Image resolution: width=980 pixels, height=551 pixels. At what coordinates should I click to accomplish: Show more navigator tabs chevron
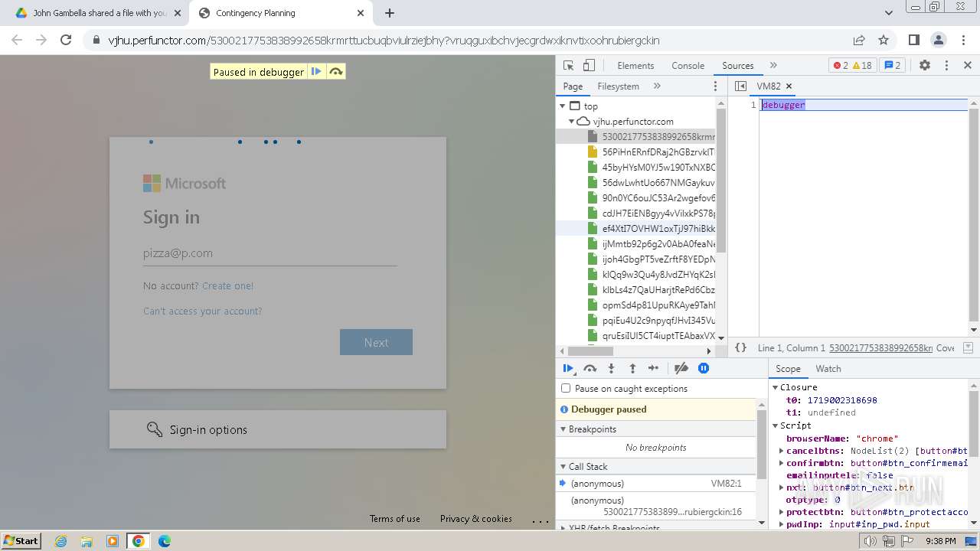pos(657,86)
